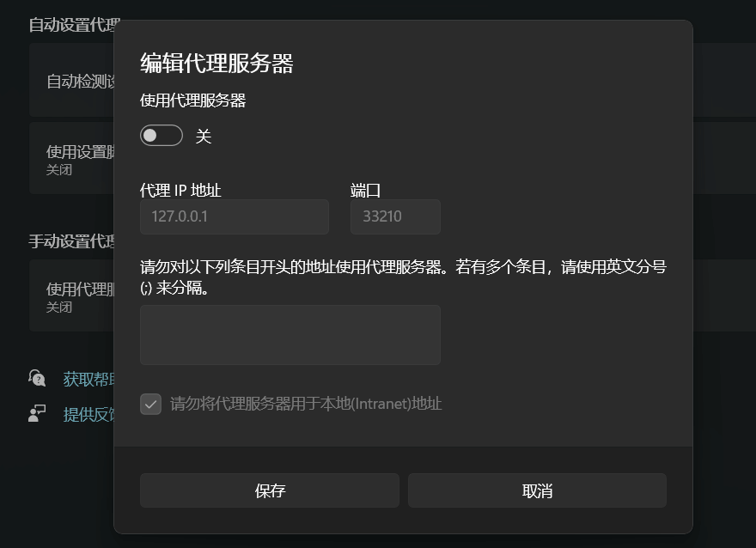Open the 提供反馈 link
The width and height of the screenshot is (756, 548).
88,415
